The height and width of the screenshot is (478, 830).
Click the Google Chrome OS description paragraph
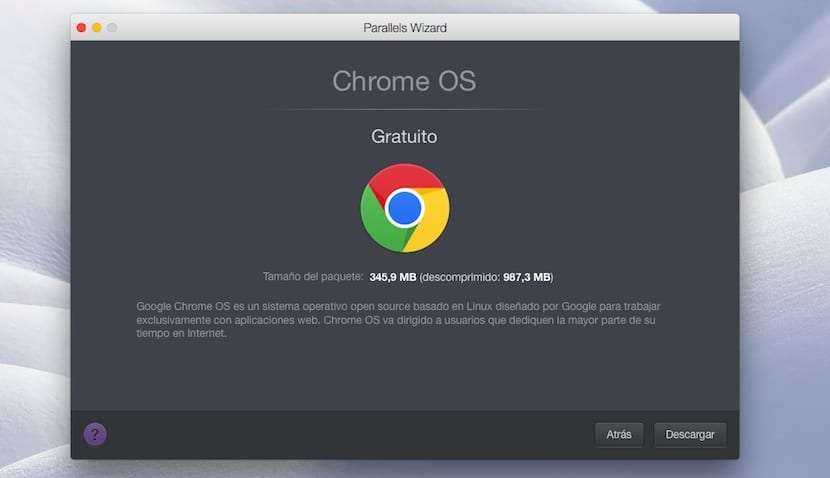[x=400, y=319]
